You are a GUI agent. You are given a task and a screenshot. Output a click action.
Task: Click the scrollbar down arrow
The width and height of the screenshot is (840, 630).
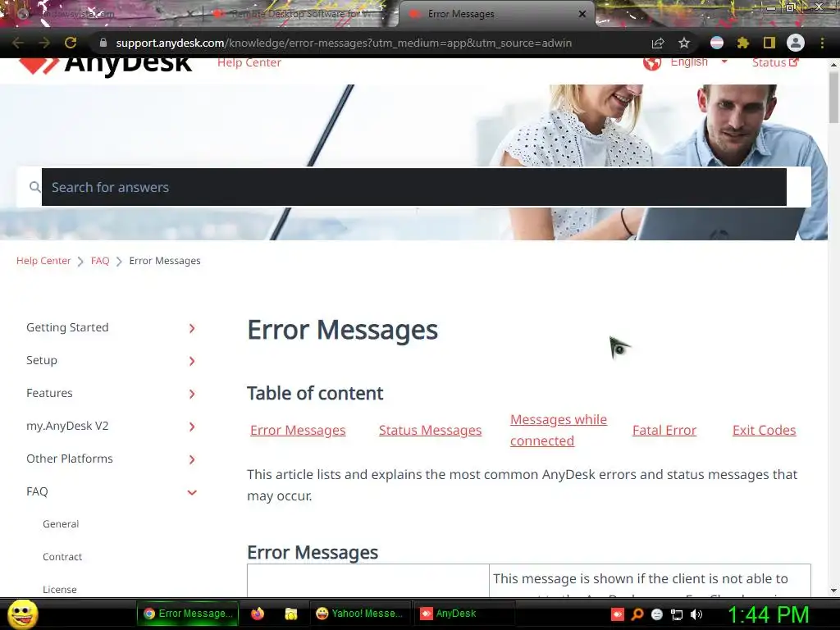833,591
